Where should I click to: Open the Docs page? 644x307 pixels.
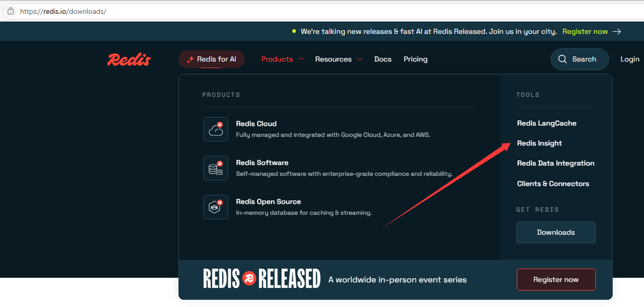pos(383,59)
